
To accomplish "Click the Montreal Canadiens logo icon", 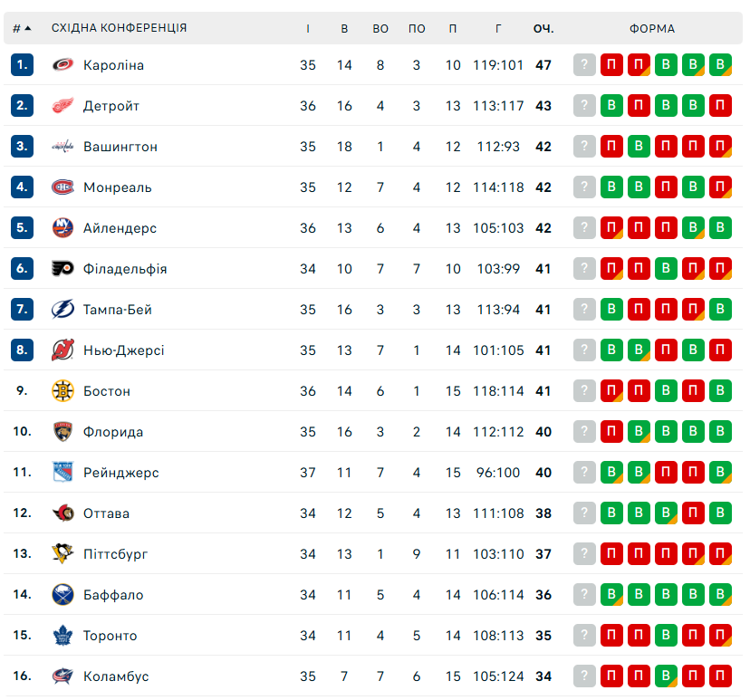I will pyautogui.click(x=62, y=187).
